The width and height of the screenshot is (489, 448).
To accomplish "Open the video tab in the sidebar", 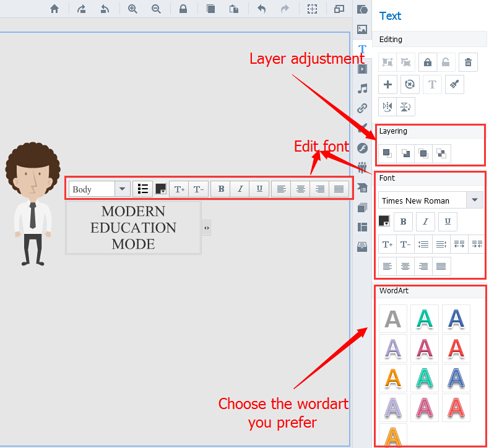I will (x=362, y=69).
